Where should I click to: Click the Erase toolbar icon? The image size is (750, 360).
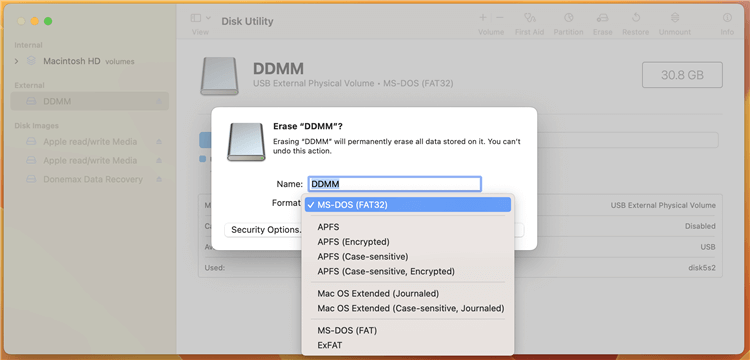tap(602, 18)
